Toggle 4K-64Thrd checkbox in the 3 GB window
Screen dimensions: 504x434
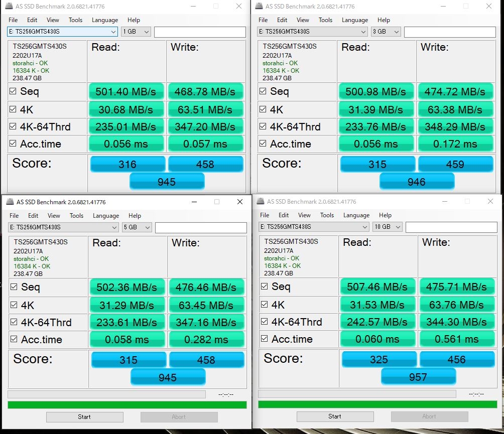tap(263, 126)
